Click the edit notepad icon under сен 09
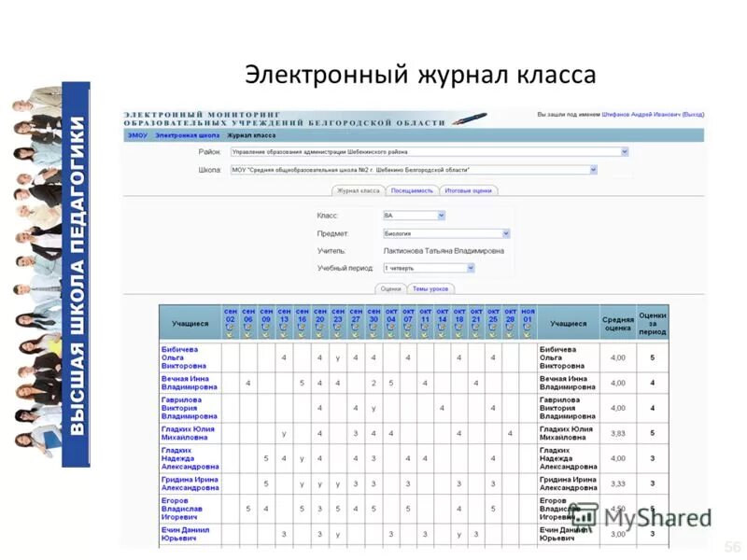Image resolution: width=747 pixels, height=560 pixels. click(x=266, y=328)
